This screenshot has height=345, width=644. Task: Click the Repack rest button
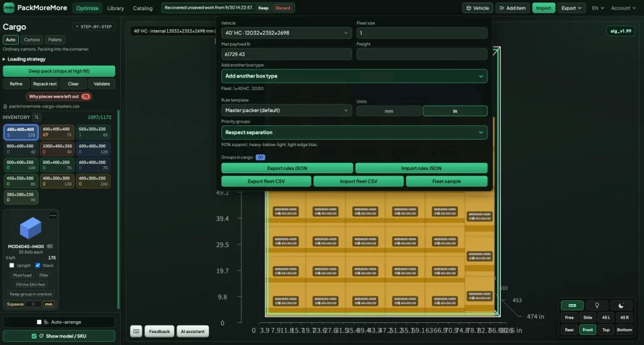point(45,84)
